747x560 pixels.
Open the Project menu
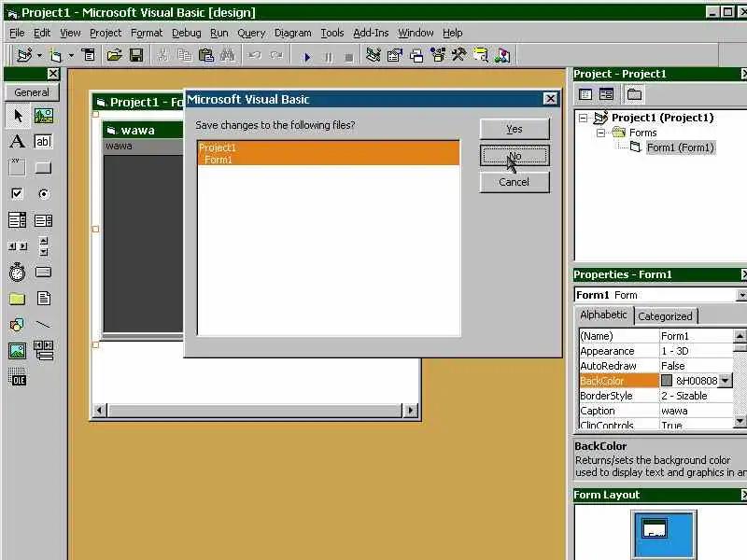pos(106,33)
